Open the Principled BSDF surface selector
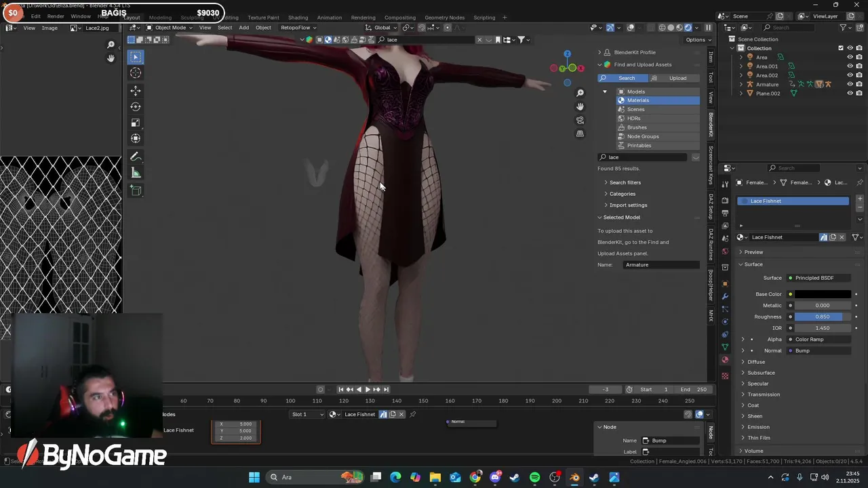The height and width of the screenshot is (488, 868). click(x=819, y=278)
